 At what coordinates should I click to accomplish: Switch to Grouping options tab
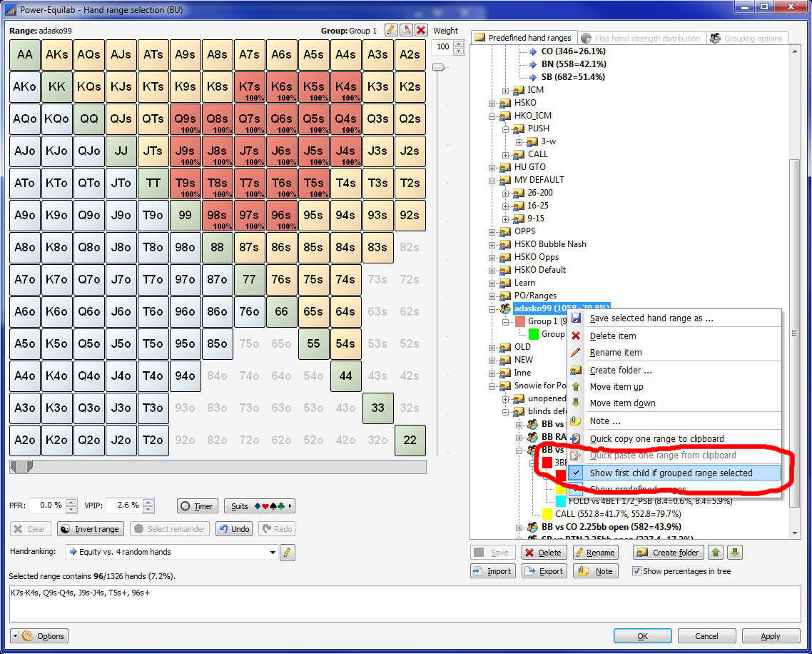pyautogui.click(x=747, y=39)
